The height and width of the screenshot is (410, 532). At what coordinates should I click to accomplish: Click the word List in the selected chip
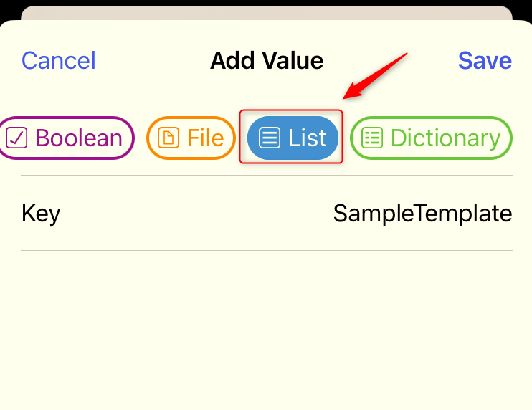[x=308, y=138]
